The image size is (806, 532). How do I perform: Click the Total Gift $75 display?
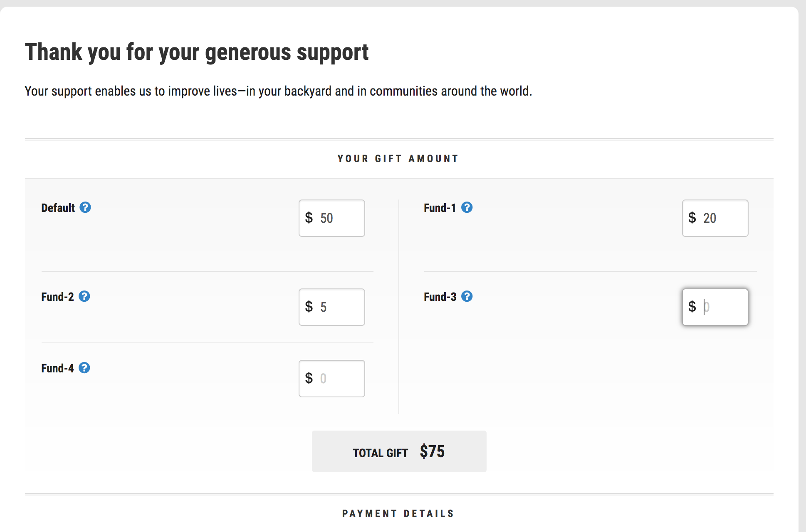pos(399,451)
